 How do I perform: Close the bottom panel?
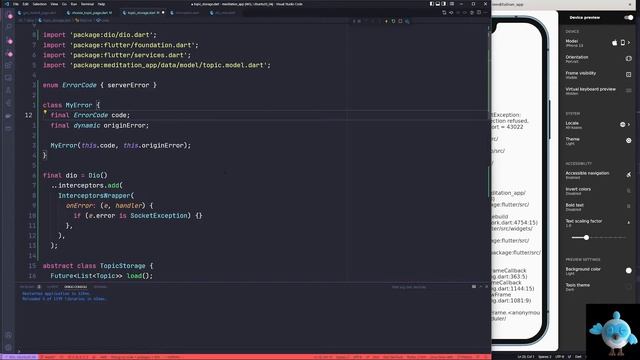tap(487, 287)
